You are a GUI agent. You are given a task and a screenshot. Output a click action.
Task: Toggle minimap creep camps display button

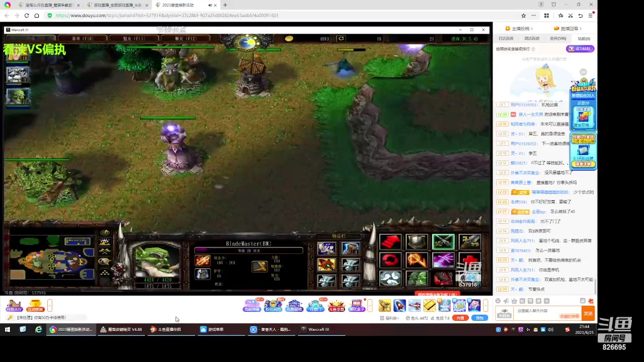click(x=105, y=261)
